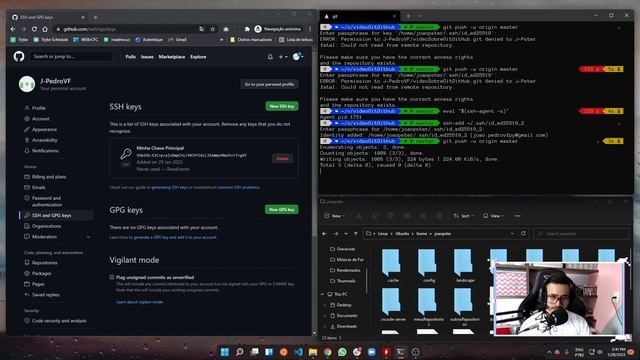Toggle Flag unsigned commits as unverified checkbox

click(x=112, y=277)
